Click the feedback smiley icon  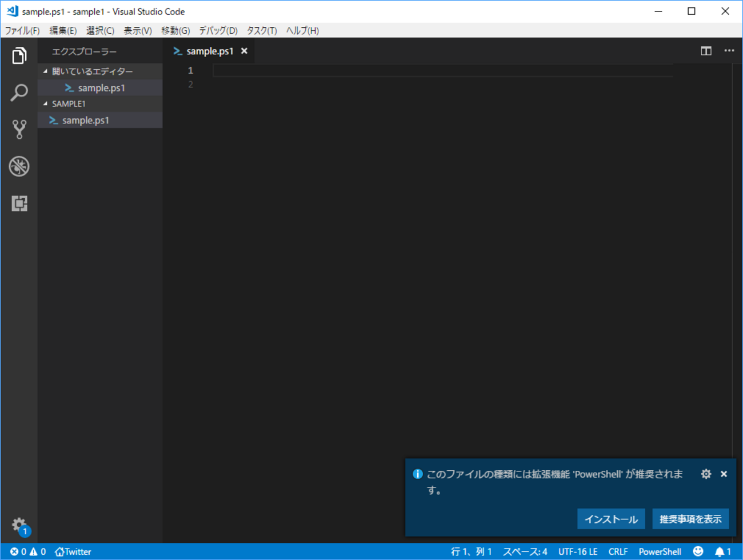698,551
